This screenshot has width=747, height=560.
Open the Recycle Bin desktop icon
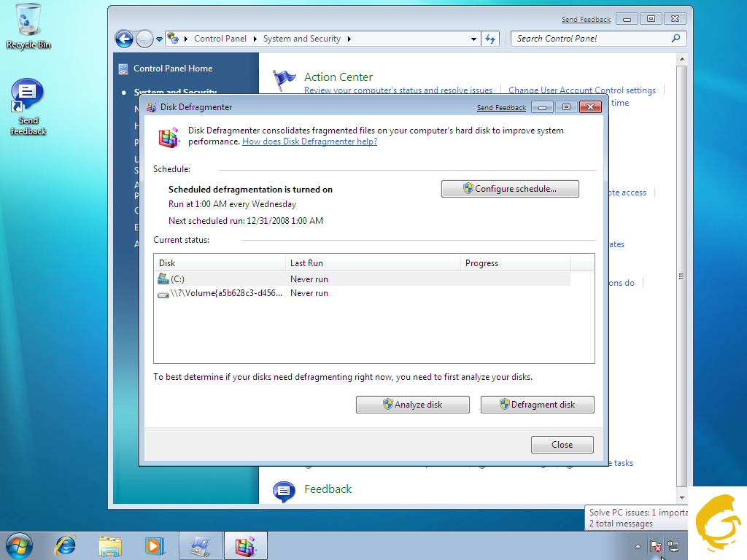click(28, 26)
